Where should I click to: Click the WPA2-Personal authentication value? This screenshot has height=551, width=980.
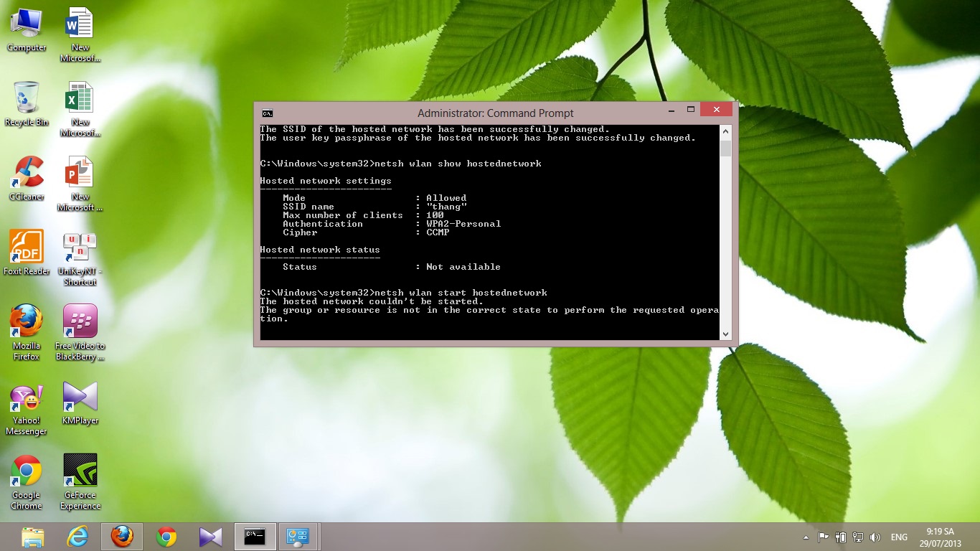point(463,224)
